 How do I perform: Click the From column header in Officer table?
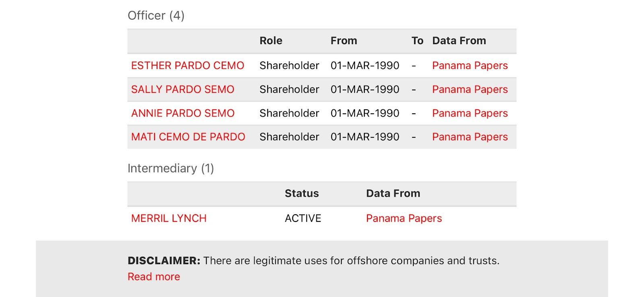click(x=344, y=41)
